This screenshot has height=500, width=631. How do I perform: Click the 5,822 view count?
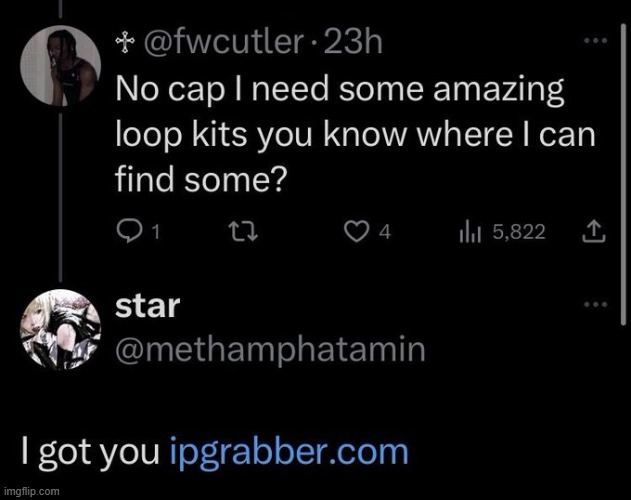tap(519, 232)
